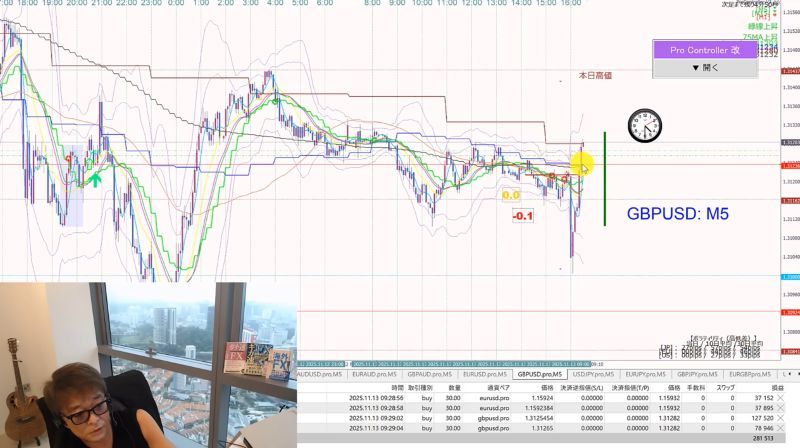The width and height of the screenshot is (800, 448).
Task: Click the analog clock widget on chart
Action: 645,126
